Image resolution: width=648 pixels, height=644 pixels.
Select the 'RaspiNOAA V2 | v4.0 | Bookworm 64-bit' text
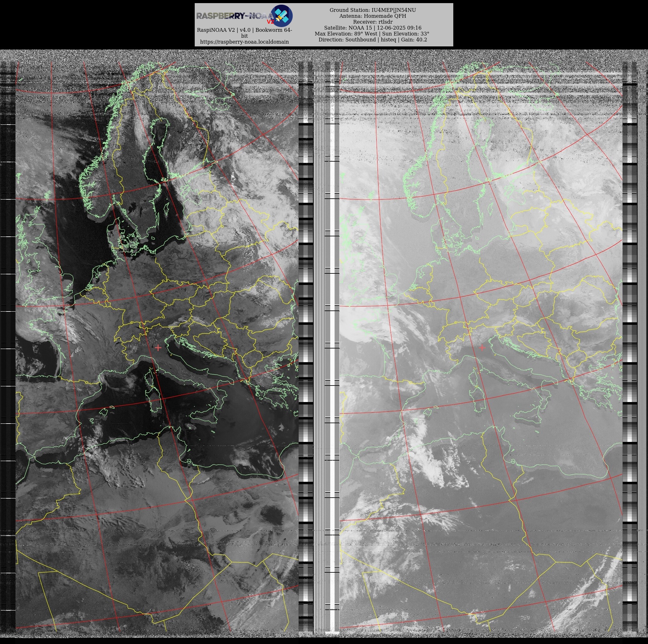(x=245, y=33)
